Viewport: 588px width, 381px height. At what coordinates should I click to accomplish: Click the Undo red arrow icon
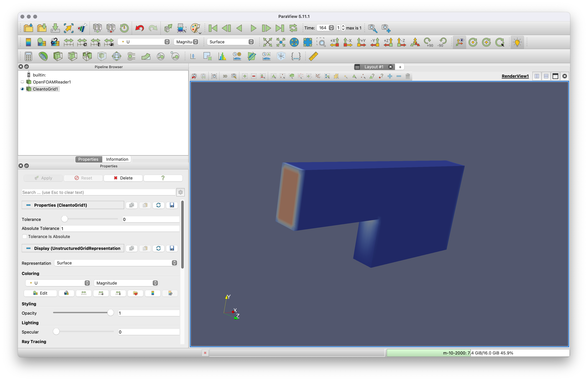tap(140, 28)
